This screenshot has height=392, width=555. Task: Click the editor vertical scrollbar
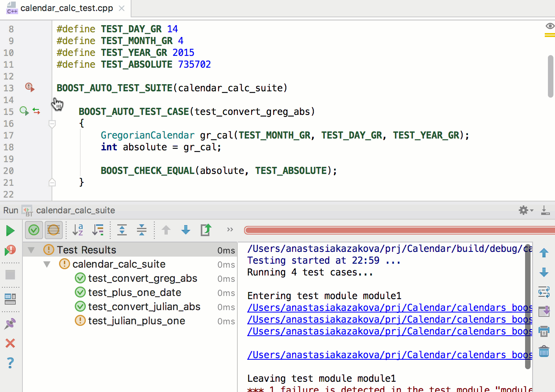click(551, 76)
